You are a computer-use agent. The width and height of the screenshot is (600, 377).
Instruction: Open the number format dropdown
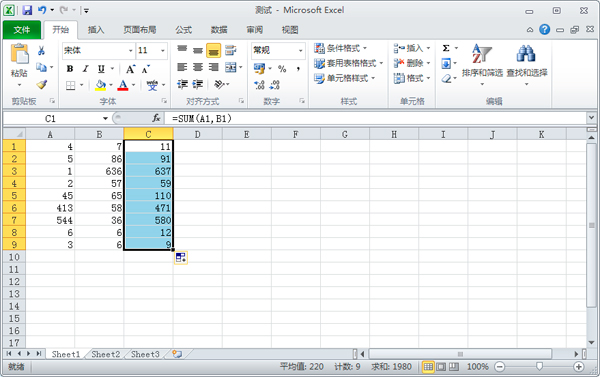(300, 51)
